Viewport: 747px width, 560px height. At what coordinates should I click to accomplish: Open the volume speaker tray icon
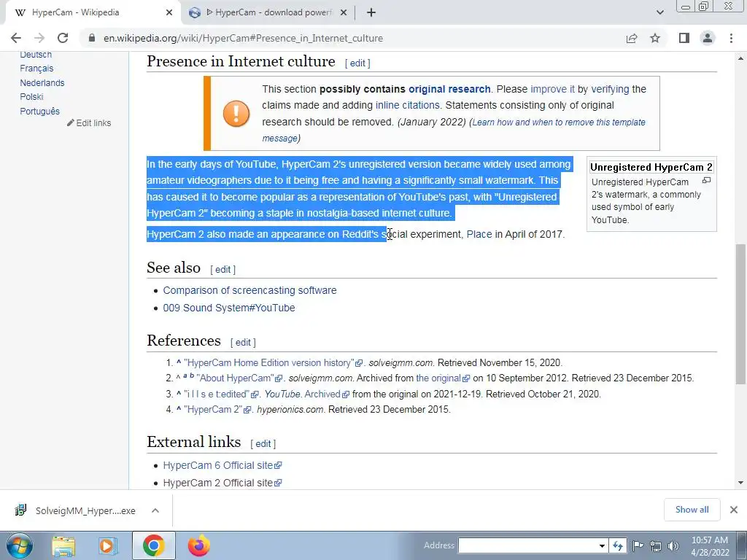point(673,545)
